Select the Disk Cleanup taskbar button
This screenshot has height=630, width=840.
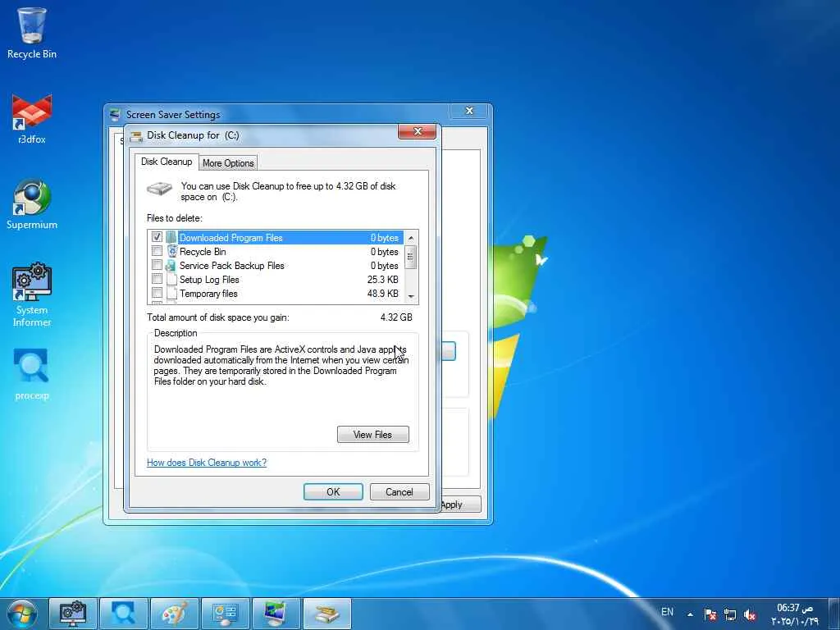327,614
